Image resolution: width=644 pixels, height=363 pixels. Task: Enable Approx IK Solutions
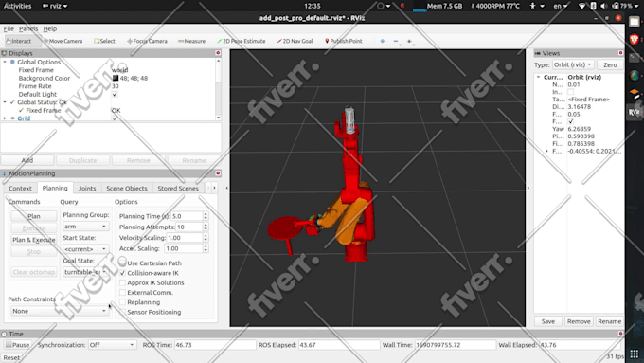click(122, 282)
